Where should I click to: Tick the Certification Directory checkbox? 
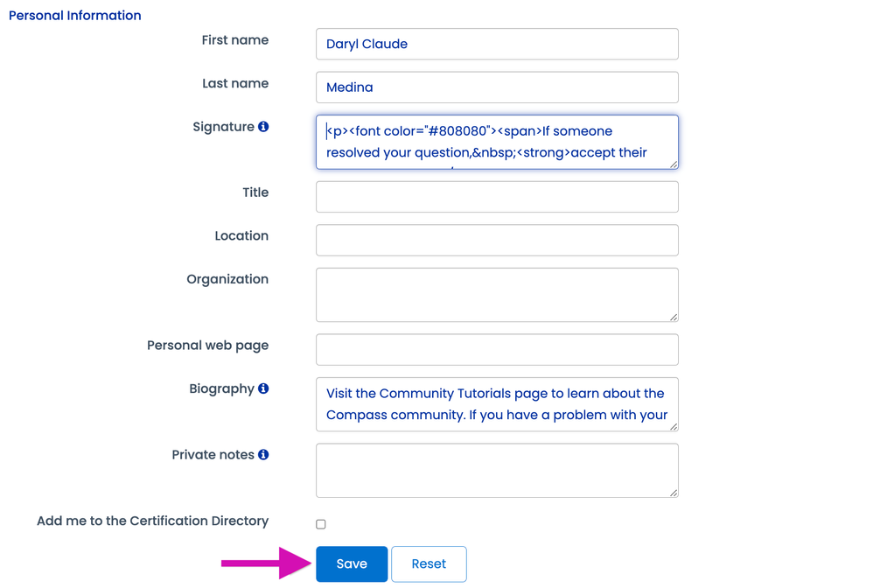point(321,524)
